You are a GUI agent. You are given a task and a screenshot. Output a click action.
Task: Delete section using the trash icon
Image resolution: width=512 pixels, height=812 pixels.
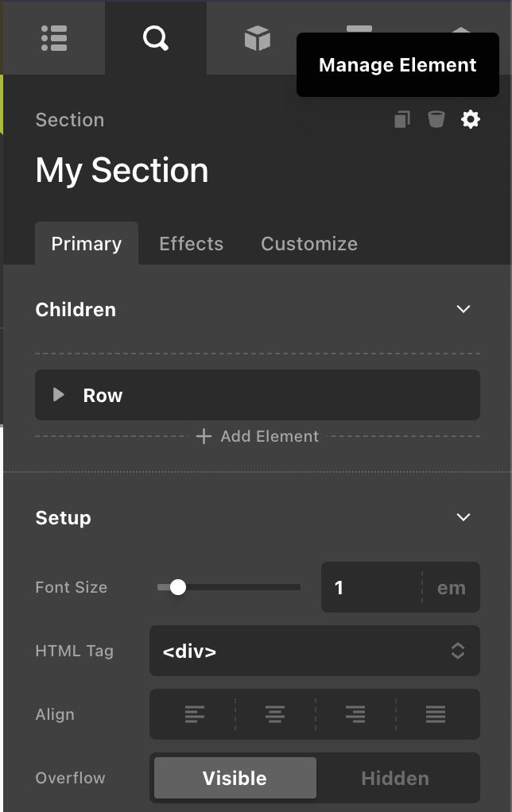[436, 120]
